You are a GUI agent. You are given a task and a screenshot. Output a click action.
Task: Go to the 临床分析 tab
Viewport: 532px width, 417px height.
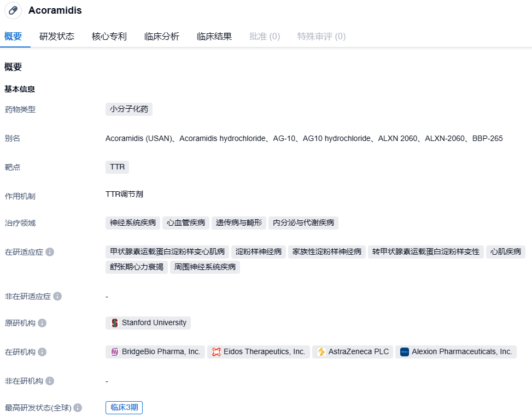[x=162, y=37]
